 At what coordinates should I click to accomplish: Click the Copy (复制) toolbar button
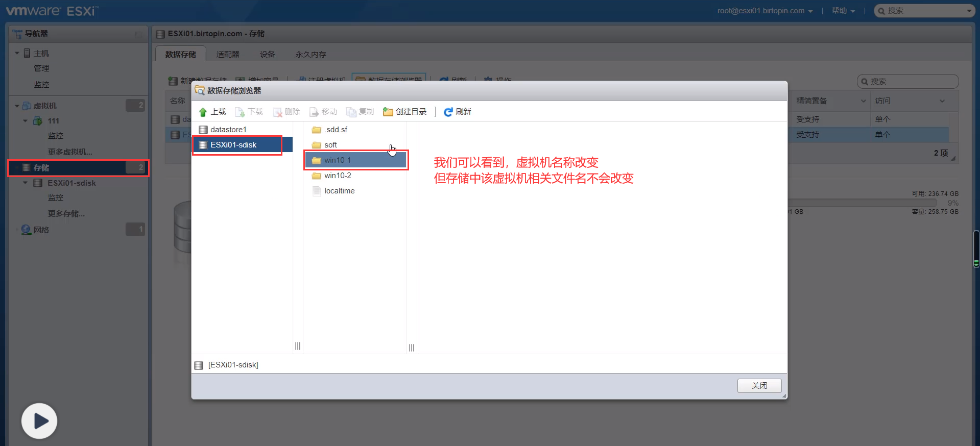[x=361, y=112]
